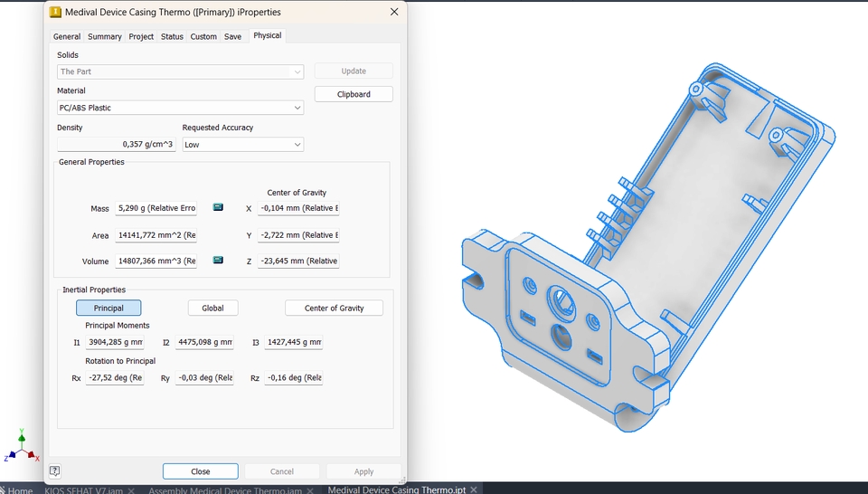Switch to the Custom tab
This screenshot has height=494, width=868.
pos(203,36)
